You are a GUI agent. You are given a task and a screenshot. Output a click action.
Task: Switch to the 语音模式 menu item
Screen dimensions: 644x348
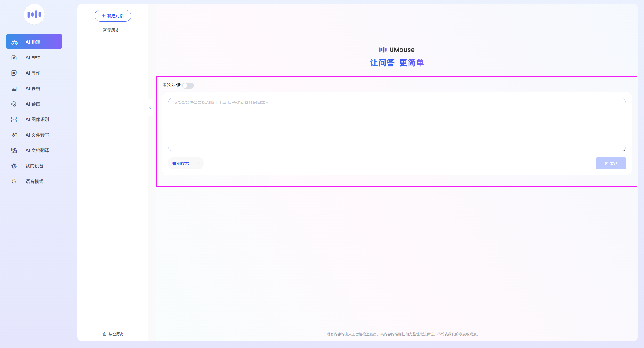pos(34,181)
